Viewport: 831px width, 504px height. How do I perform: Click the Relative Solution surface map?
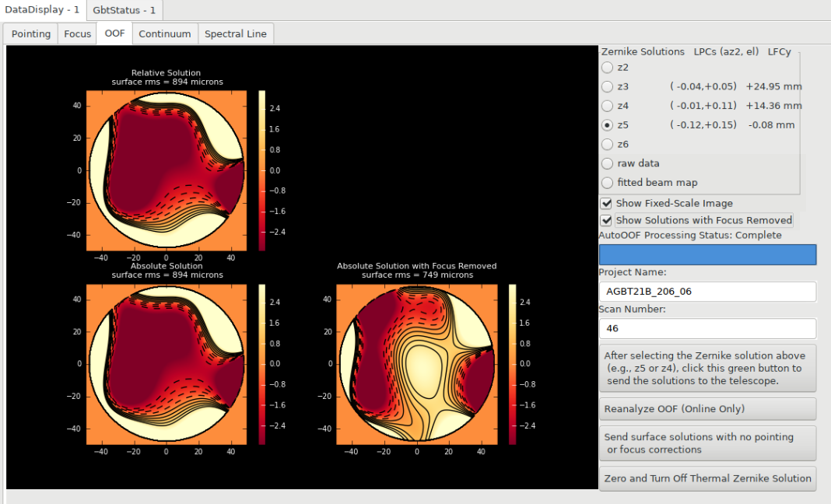click(167, 170)
